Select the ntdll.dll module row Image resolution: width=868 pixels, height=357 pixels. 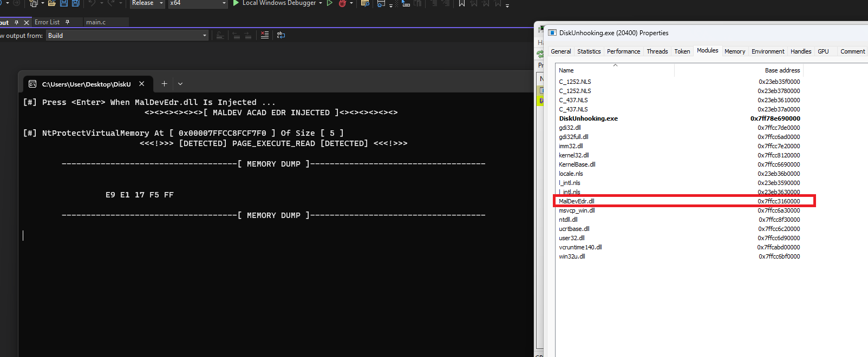point(679,220)
